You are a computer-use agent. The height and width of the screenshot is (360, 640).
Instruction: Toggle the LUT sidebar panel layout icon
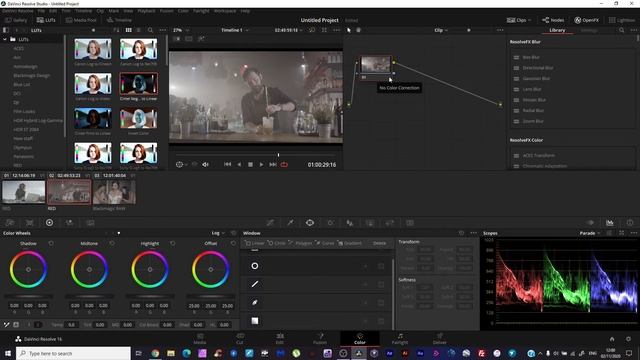pos(6,30)
